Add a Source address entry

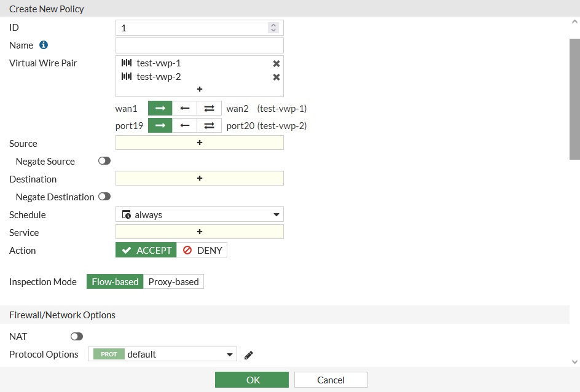pos(199,143)
